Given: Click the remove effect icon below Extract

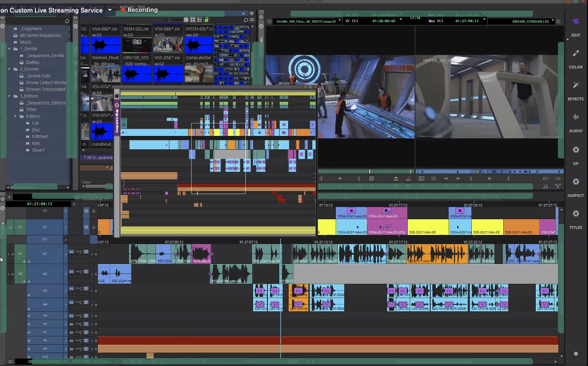Looking at the screenshot, I should click(557, 186).
